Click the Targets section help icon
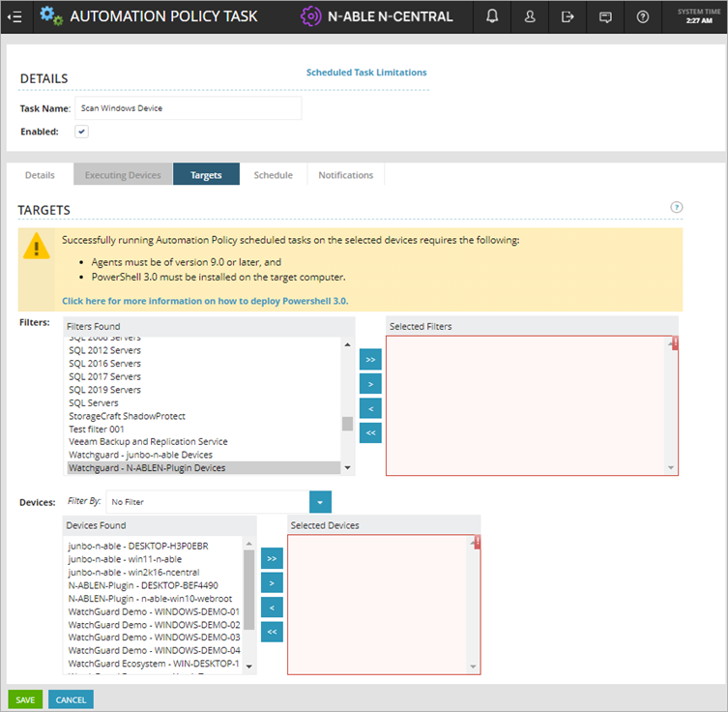 point(677,207)
